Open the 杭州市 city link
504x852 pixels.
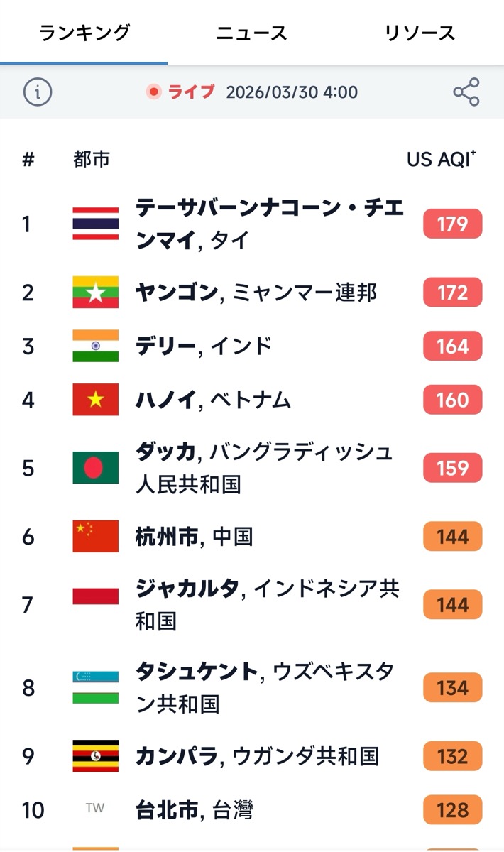tap(167, 537)
